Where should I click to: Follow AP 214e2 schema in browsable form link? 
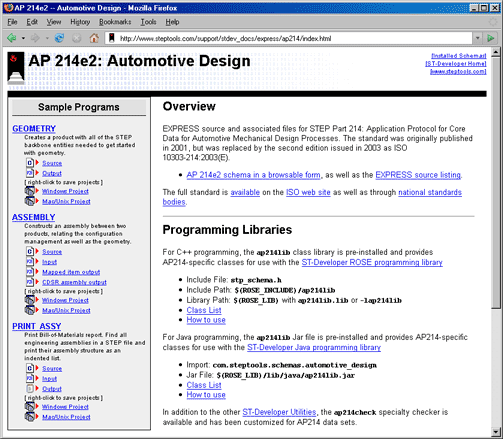[x=253, y=175]
